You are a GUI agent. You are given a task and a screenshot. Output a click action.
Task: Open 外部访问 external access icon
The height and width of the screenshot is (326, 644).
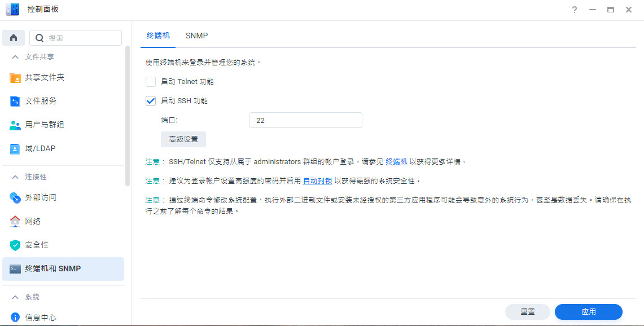(15, 198)
